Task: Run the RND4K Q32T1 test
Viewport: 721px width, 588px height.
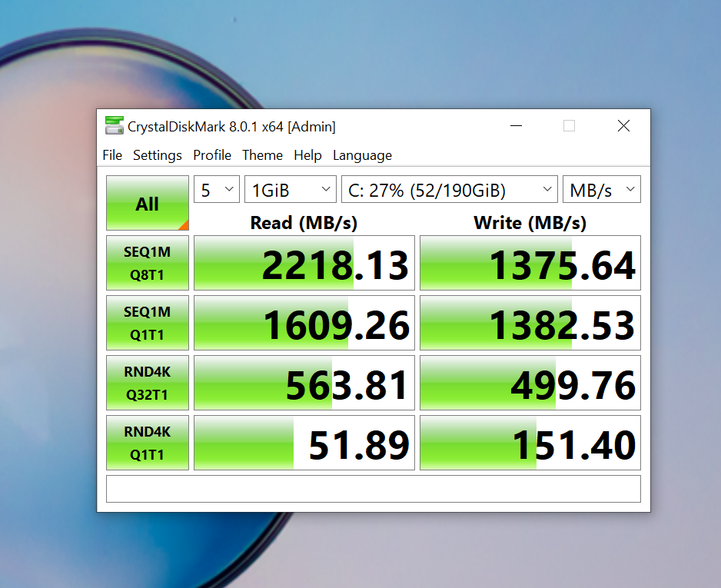Action: [148, 383]
